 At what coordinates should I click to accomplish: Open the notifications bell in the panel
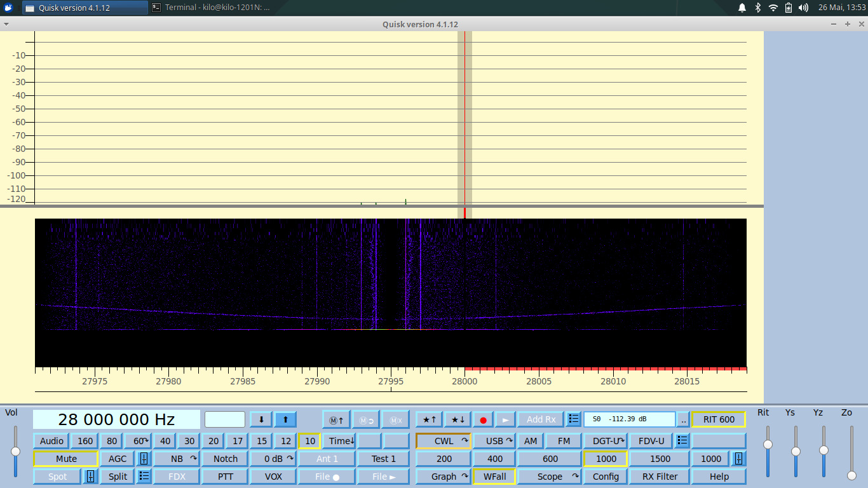click(x=742, y=8)
